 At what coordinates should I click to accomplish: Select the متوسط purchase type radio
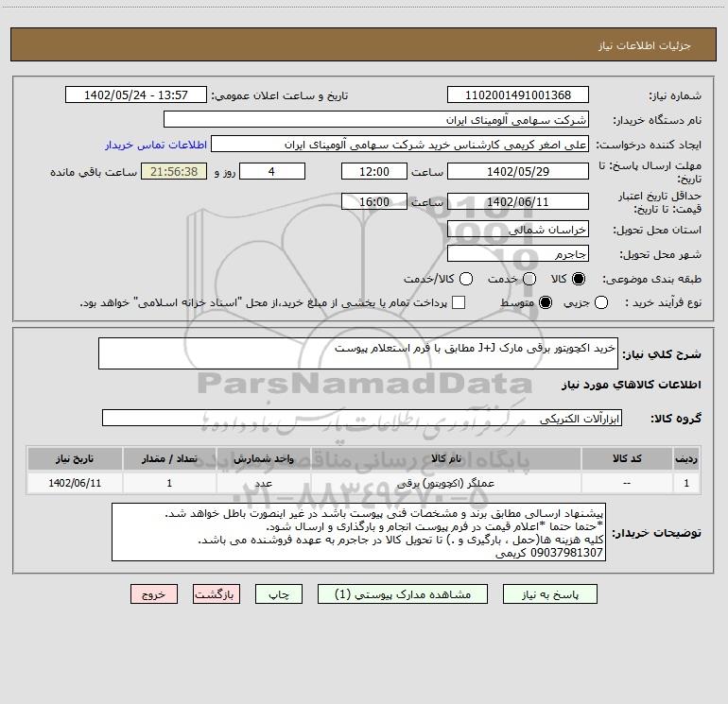[x=546, y=302]
